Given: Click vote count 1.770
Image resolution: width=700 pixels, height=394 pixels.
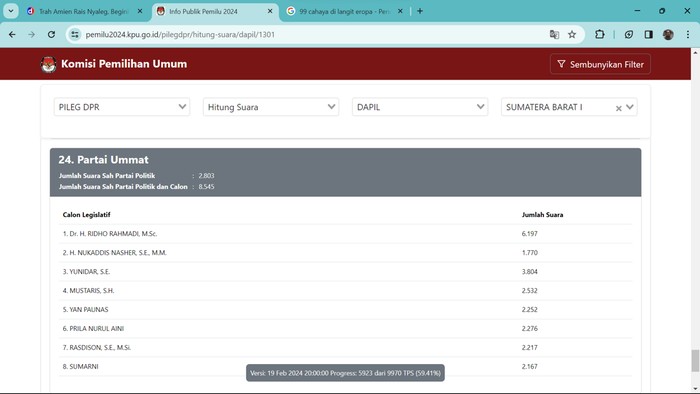Looking at the screenshot, I should [x=529, y=253].
